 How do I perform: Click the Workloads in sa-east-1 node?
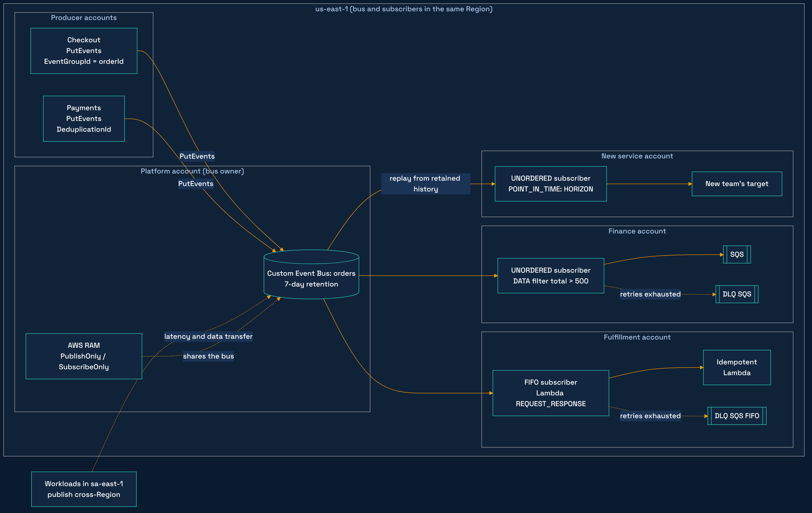click(84, 489)
